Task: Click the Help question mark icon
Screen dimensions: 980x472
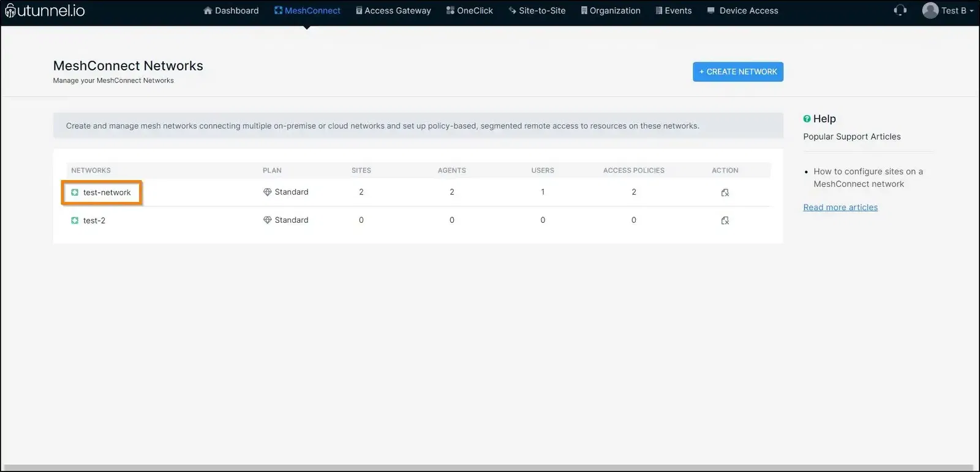Action: [x=807, y=119]
